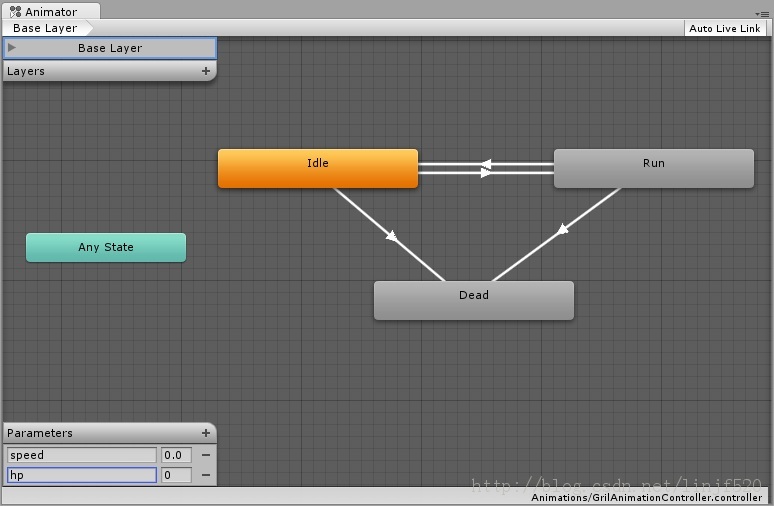Select the Idle state node

318,168
